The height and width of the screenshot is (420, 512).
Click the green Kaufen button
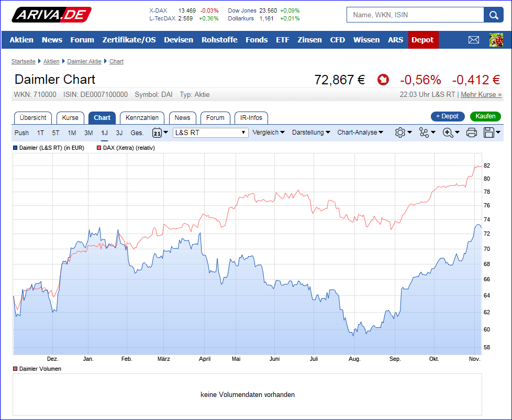[485, 116]
